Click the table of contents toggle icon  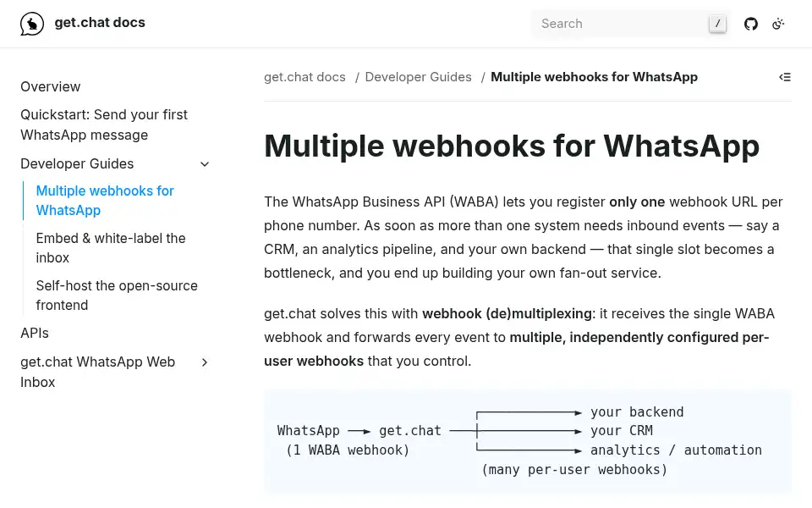785,77
